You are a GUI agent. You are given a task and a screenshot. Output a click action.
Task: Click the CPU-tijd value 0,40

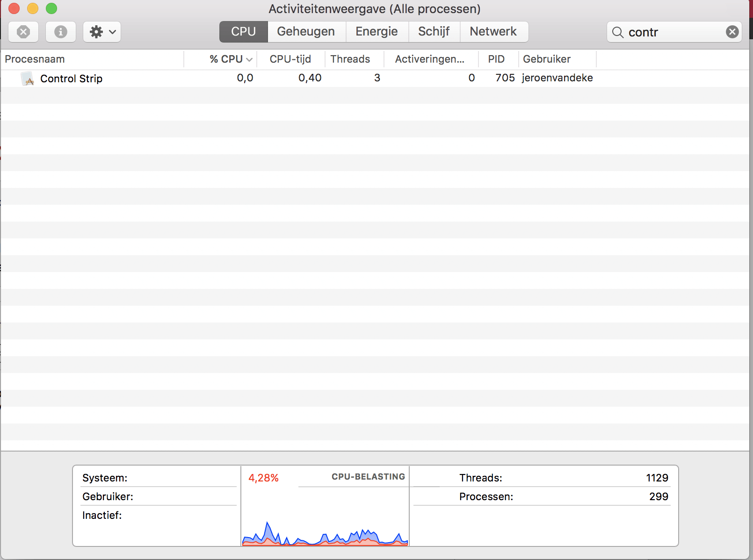click(x=310, y=78)
